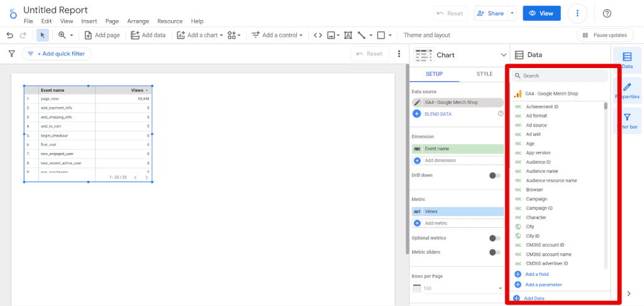
Task: Click the embed URL code icon
Action: [318, 35]
